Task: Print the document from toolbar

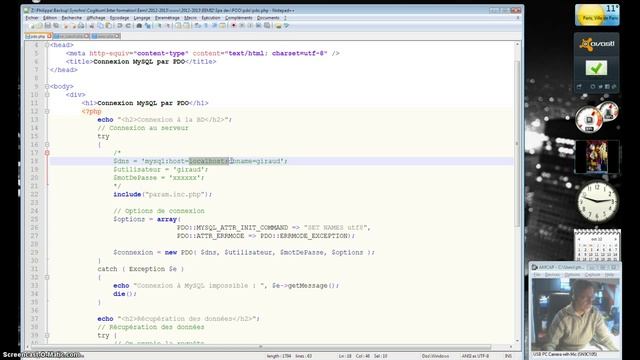Action: pos(81,26)
